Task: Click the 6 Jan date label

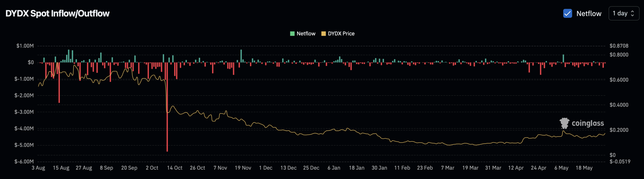Action: pyautogui.click(x=334, y=168)
